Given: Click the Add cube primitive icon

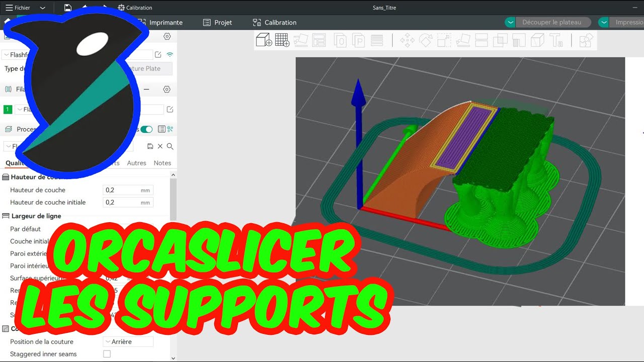Looking at the screenshot, I should tap(264, 40).
